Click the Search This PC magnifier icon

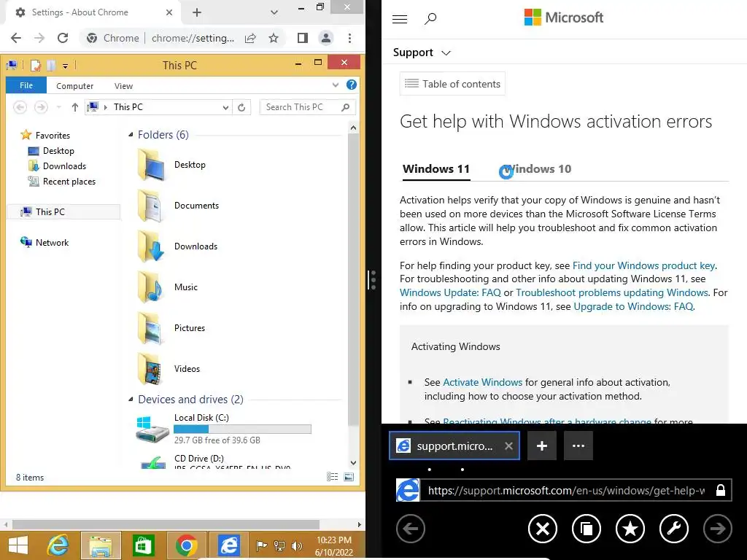click(x=346, y=107)
